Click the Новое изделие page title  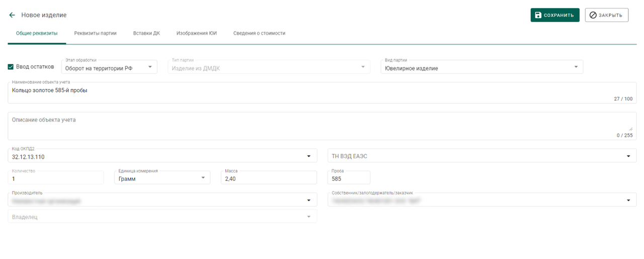pyautogui.click(x=44, y=15)
